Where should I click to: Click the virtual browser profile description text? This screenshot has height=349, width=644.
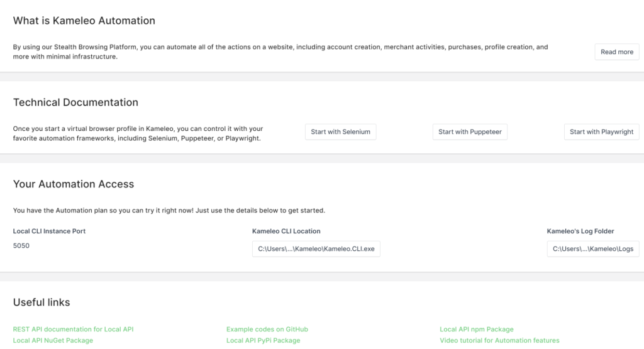(x=138, y=133)
